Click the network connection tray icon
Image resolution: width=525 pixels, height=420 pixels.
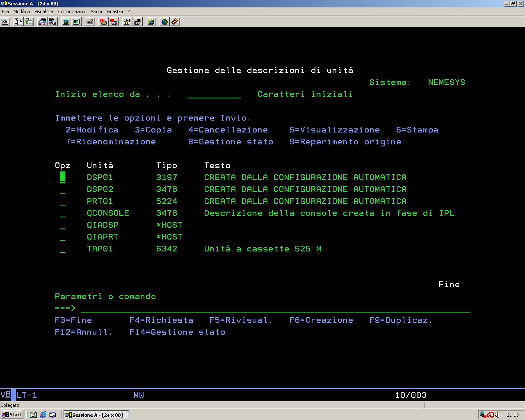[483, 415]
